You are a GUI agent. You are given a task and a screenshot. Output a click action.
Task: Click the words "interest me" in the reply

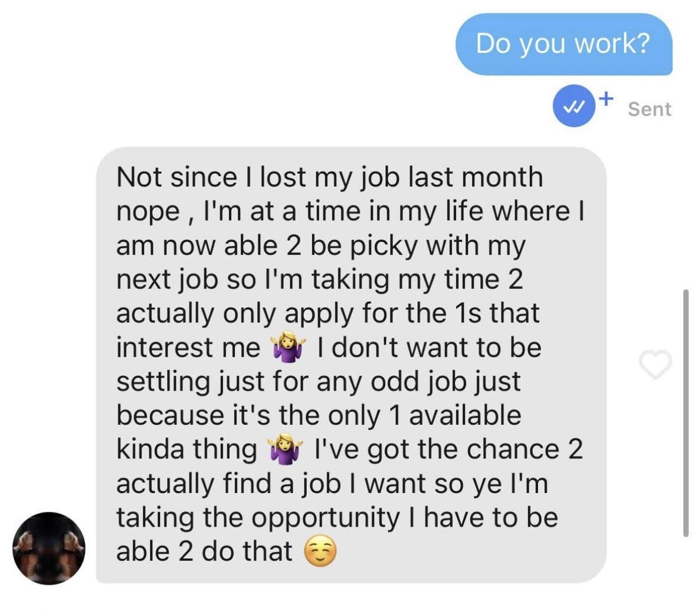188,347
